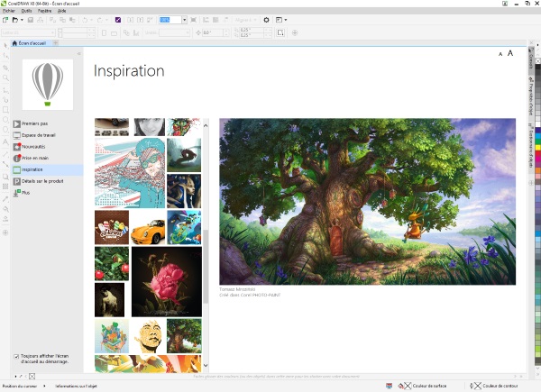Pick the black swatch atop the palette

[x=538, y=66]
